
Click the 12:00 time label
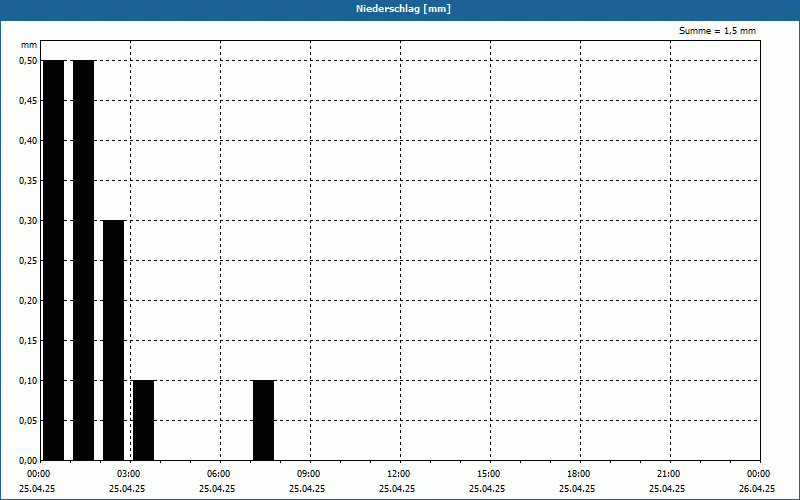click(x=397, y=474)
